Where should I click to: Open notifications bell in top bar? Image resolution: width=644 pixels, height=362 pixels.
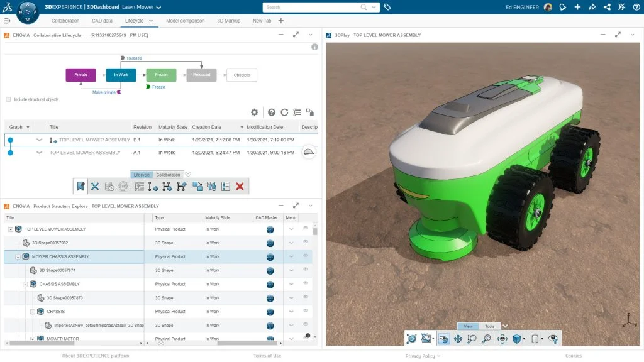click(x=562, y=8)
